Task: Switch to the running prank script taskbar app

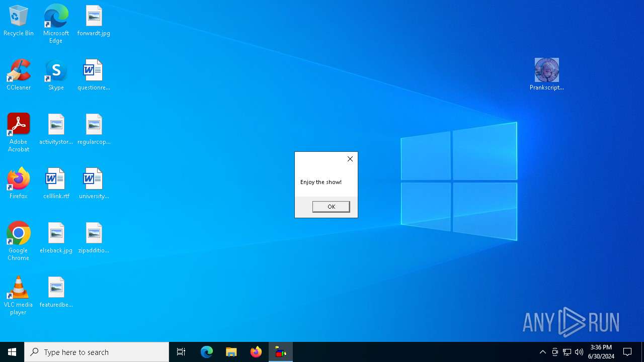Action: coord(281,352)
